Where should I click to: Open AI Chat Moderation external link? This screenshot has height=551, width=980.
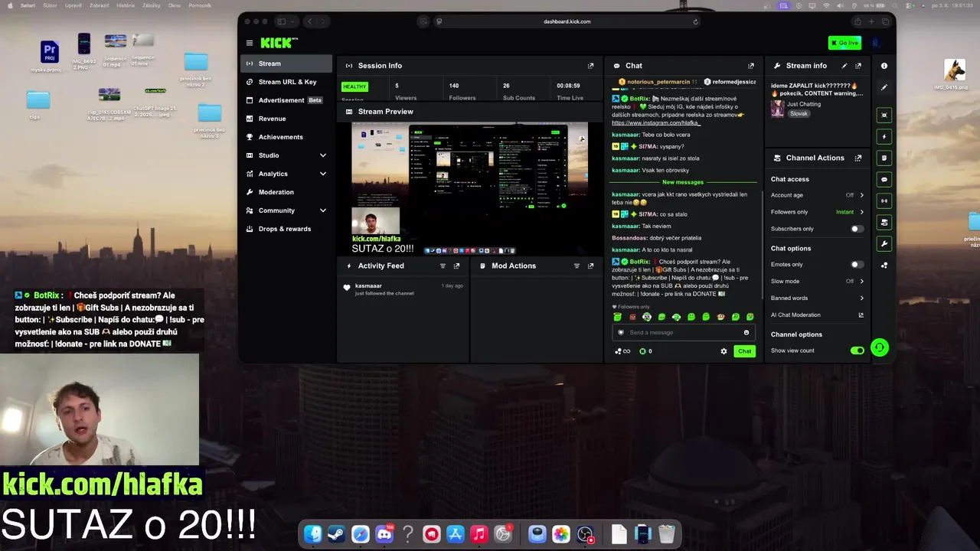click(x=861, y=315)
